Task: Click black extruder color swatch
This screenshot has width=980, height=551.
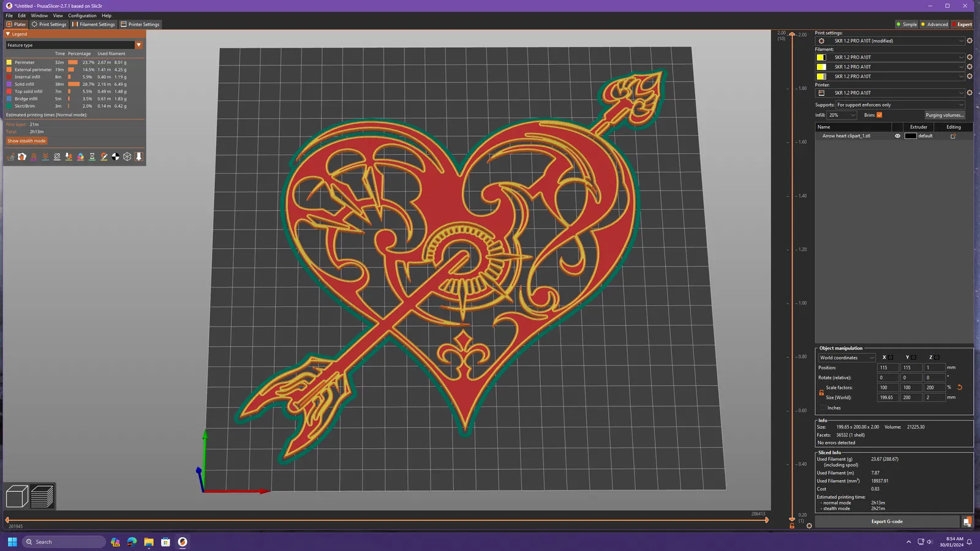Action: [910, 136]
